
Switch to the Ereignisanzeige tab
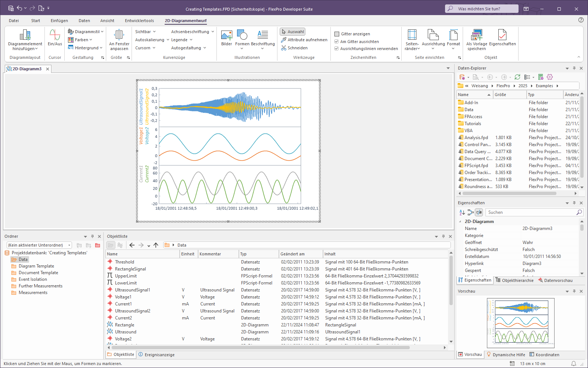pyautogui.click(x=156, y=355)
